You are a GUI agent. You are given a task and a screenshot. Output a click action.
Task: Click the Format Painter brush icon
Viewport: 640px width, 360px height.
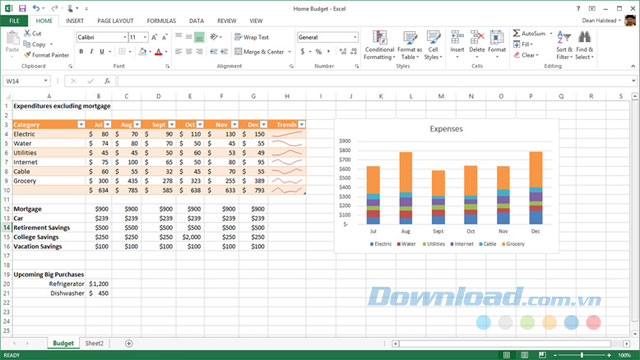[x=27, y=55]
